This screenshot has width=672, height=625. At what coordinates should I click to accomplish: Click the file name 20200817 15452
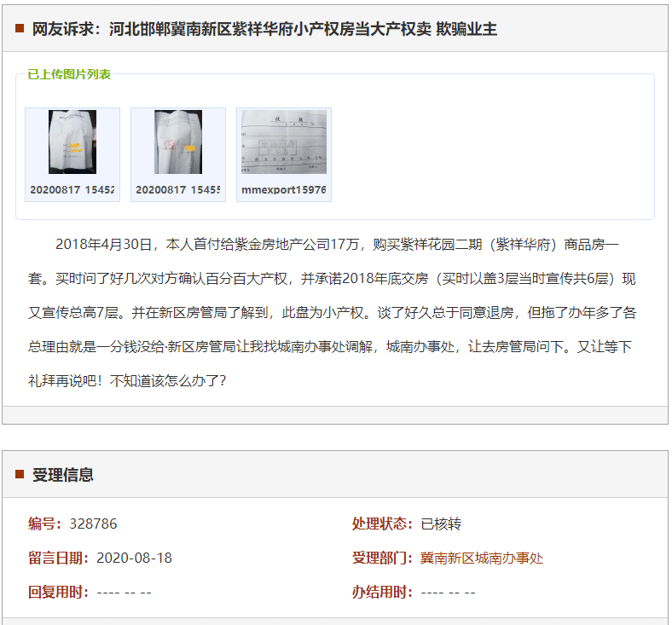tap(72, 189)
